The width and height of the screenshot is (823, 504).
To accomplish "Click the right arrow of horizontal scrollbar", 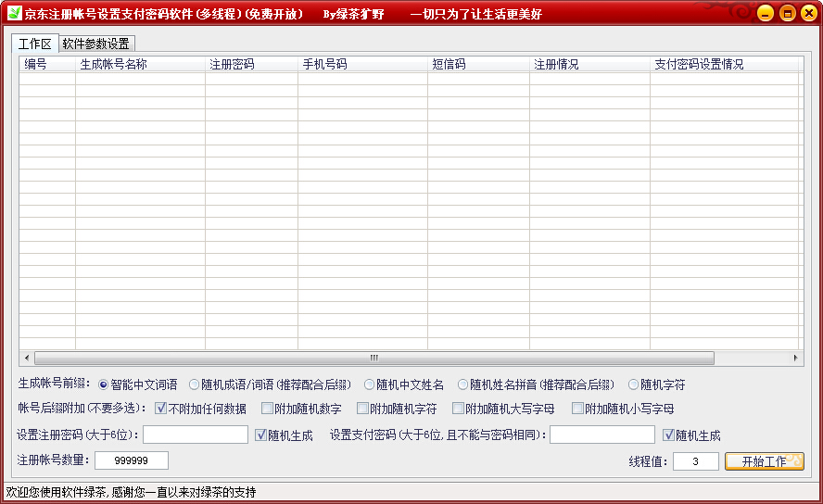I will coord(795,358).
